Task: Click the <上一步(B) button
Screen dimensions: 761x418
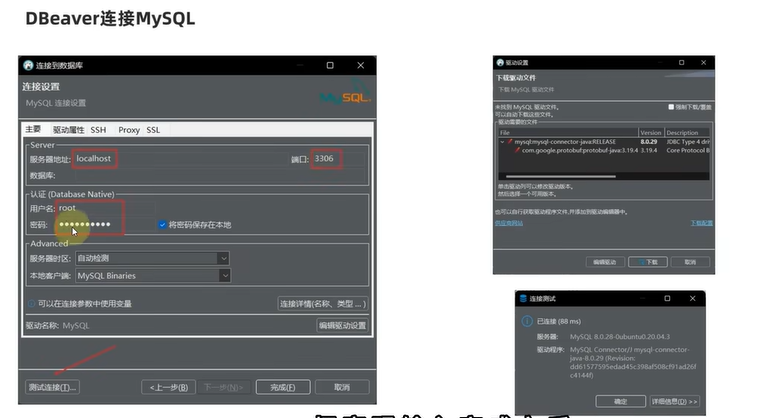Action: (x=168, y=387)
